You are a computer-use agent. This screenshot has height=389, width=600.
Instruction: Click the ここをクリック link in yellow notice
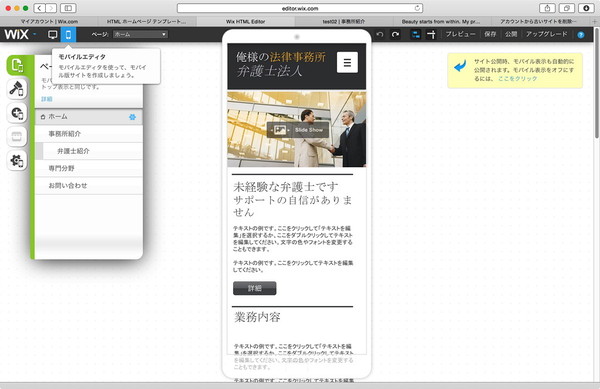tap(518, 78)
